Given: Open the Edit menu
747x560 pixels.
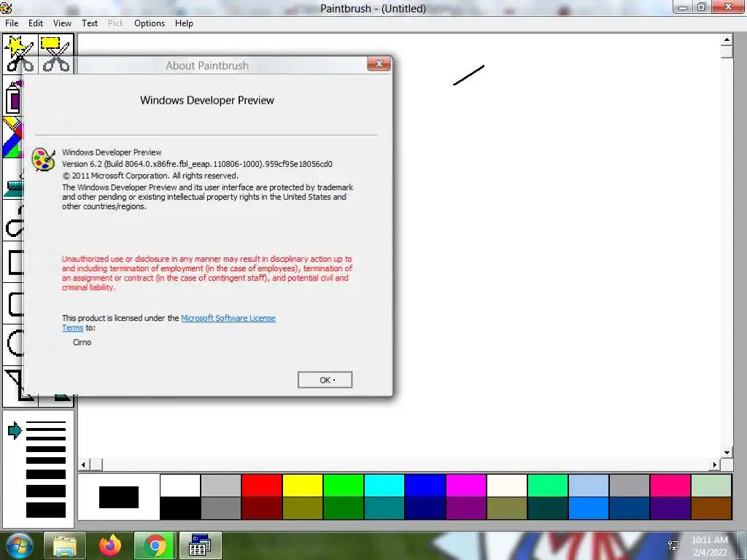Looking at the screenshot, I should 36,23.
